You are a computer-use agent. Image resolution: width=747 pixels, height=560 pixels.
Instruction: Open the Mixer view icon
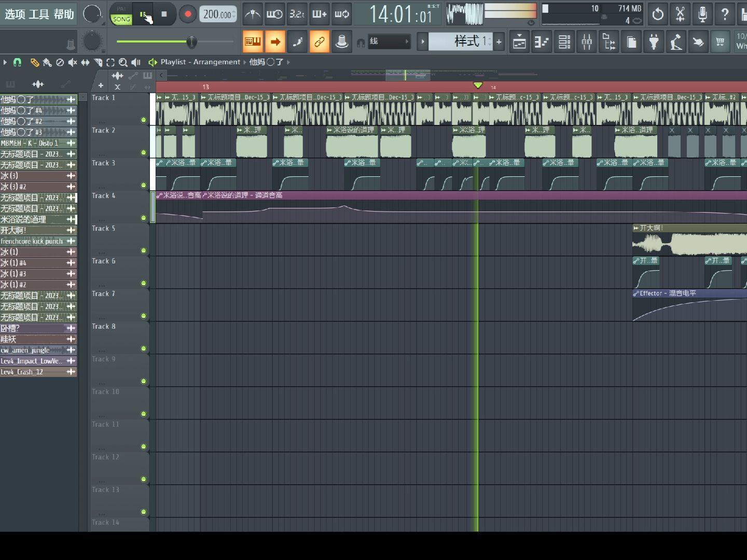[x=587, y=41]
